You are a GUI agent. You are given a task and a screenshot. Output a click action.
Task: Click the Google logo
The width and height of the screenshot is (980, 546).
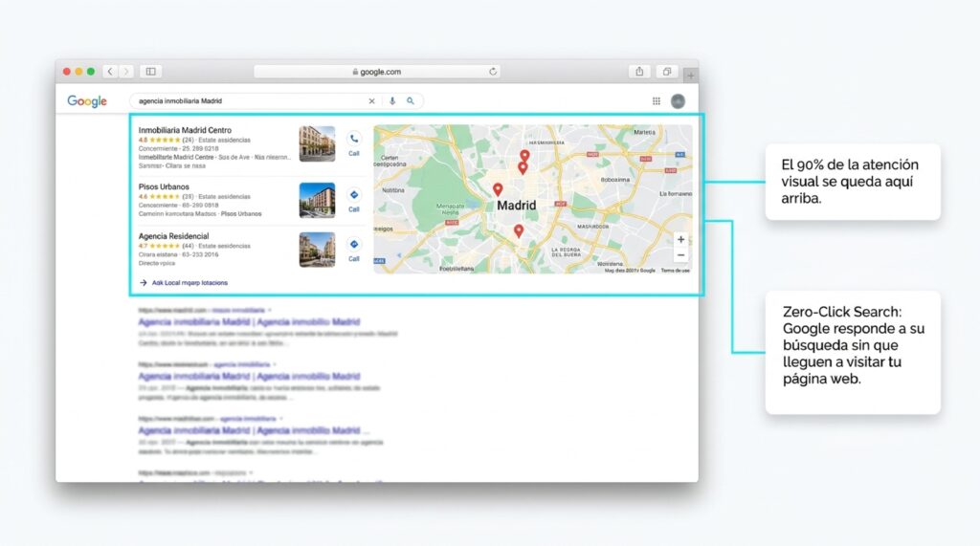pyautogui.click(x=87, y=101)
